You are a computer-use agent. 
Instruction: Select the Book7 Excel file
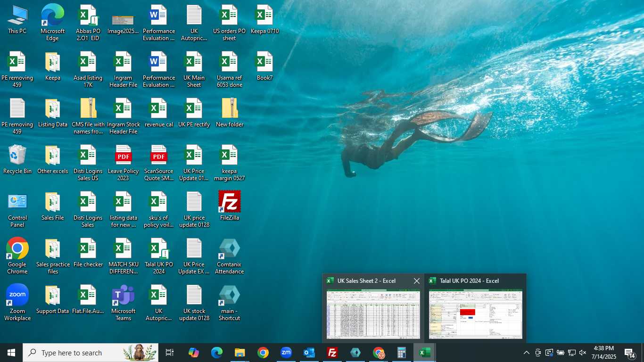264,67
